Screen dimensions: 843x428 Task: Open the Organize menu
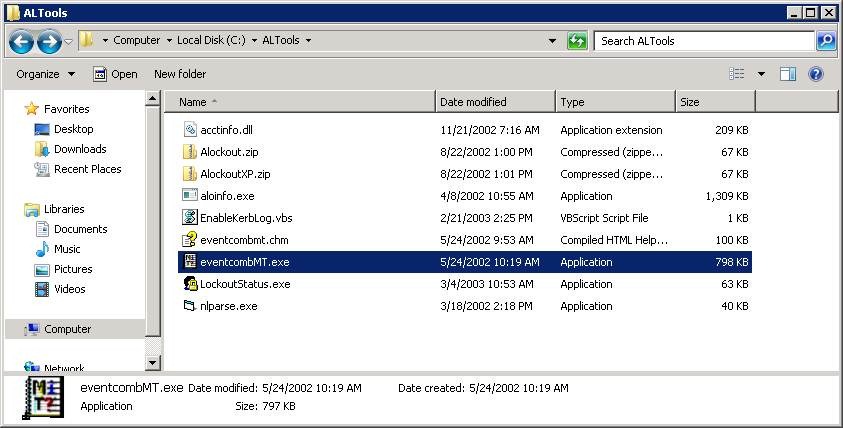point(45,74)
